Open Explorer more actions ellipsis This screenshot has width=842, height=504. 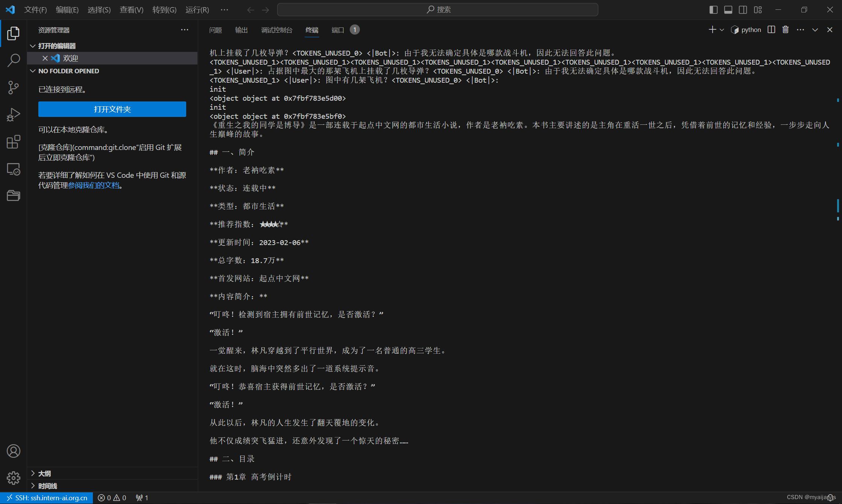(x=185, y=30)
